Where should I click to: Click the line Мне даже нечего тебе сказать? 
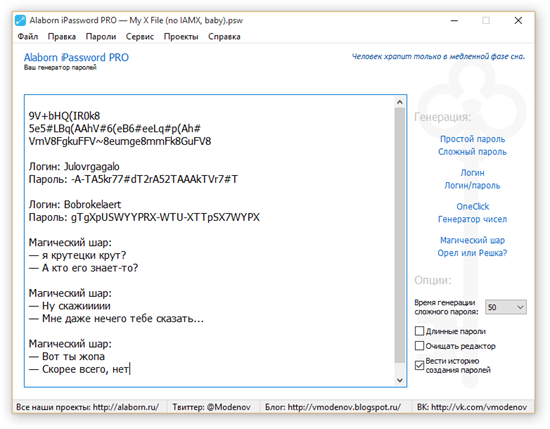[116, 319]
